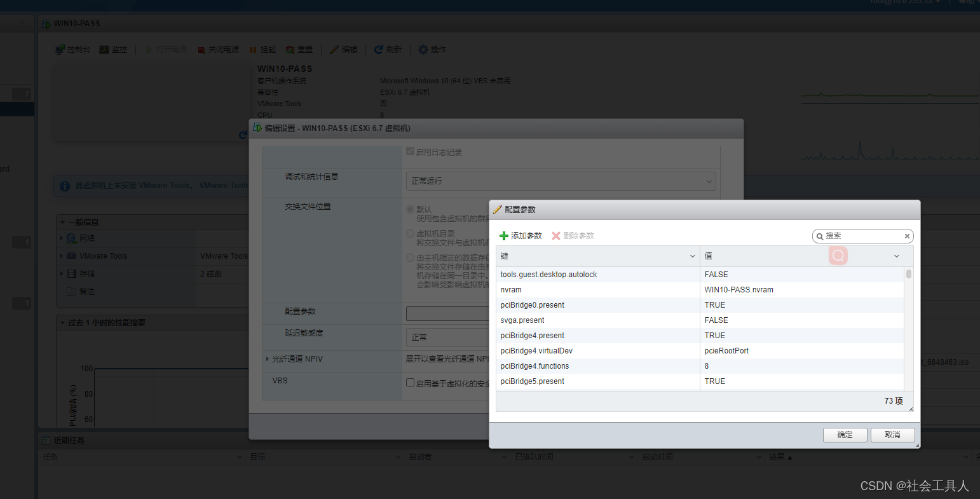
Task: Open the debugging and statistics dropdown
Action: point(561,181)
